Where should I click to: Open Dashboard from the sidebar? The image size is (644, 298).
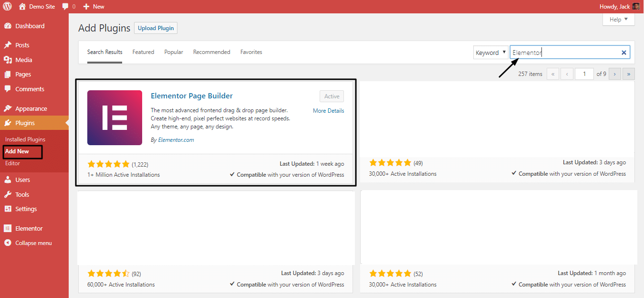click(x=29, y=26)
